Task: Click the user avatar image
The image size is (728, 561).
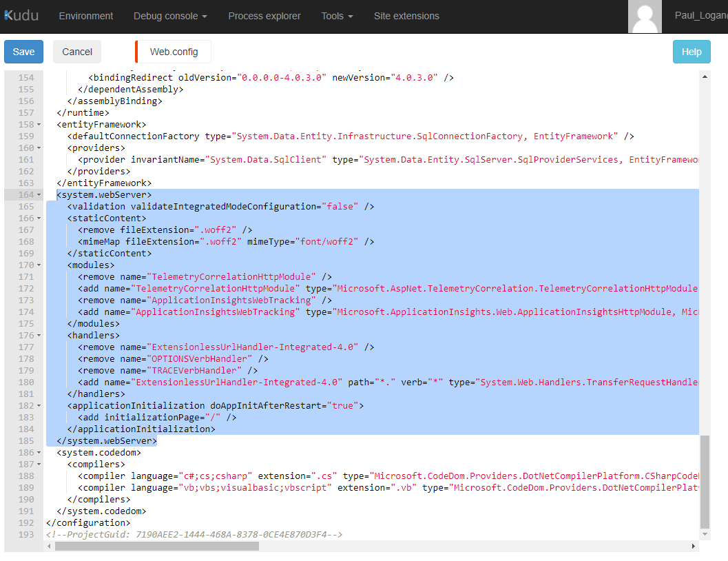Action: coord(645,17)
